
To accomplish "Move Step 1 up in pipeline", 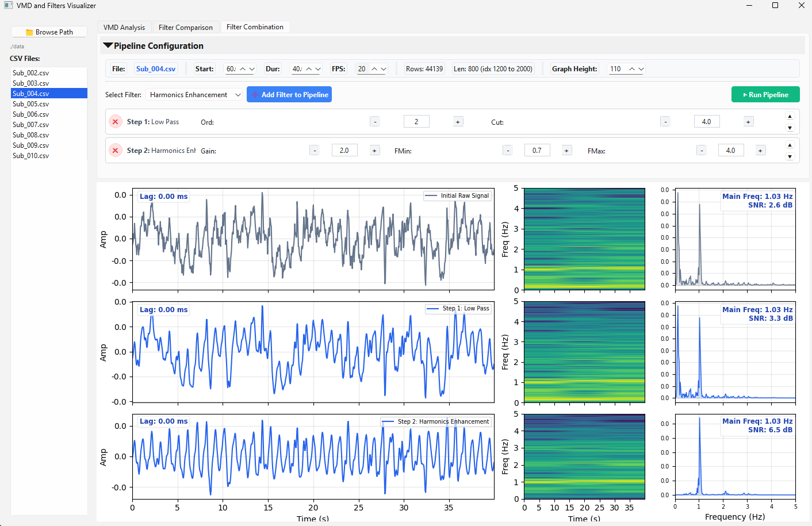I will coord(790,116).
